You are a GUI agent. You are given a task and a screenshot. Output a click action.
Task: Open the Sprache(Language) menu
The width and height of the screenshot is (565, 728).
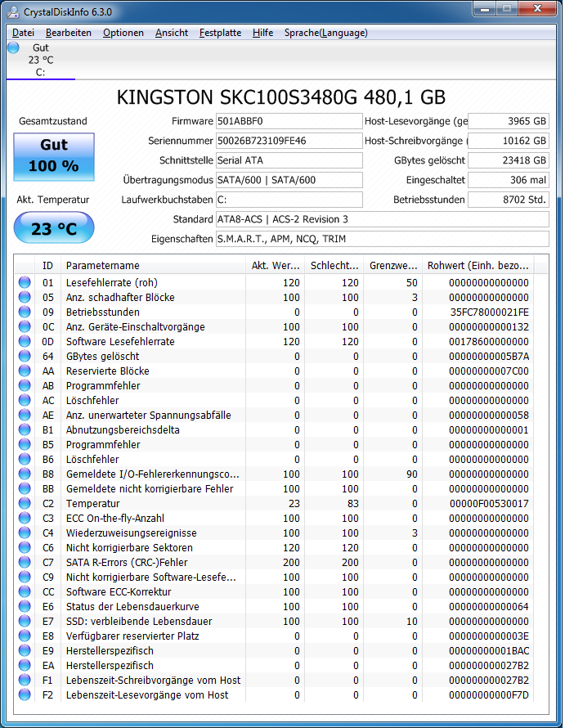[326, 33]
